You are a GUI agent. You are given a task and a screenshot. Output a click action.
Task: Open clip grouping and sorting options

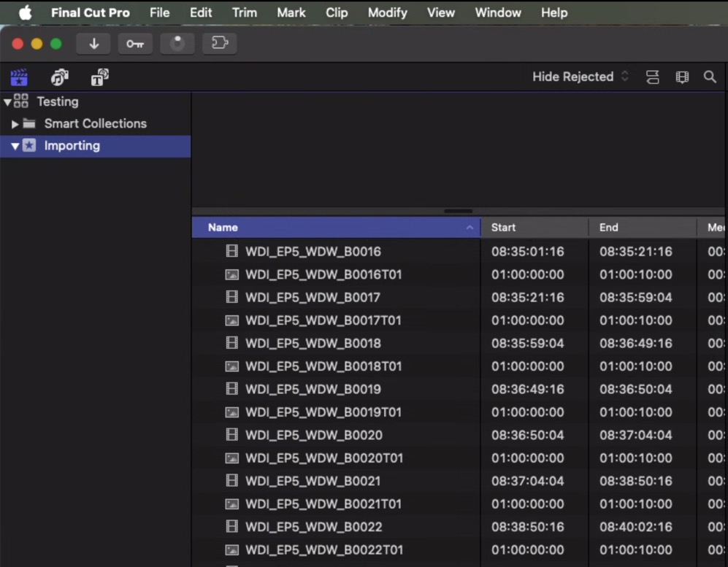click(x=652, y=77)
